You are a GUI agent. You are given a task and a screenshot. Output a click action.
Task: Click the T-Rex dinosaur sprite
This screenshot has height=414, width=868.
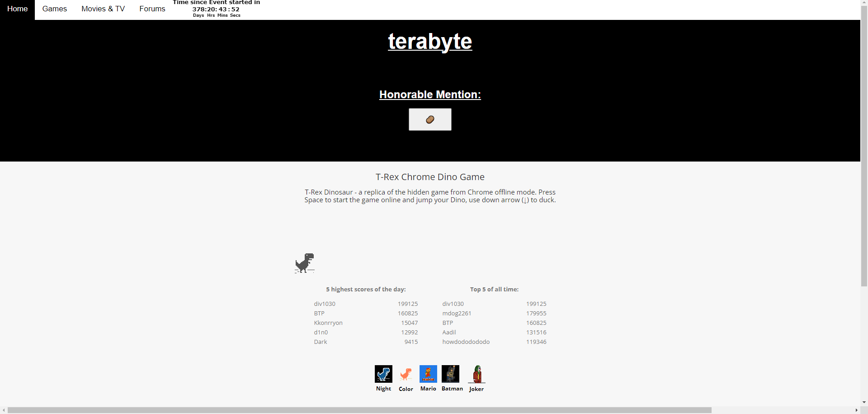[x=305, y=263]
